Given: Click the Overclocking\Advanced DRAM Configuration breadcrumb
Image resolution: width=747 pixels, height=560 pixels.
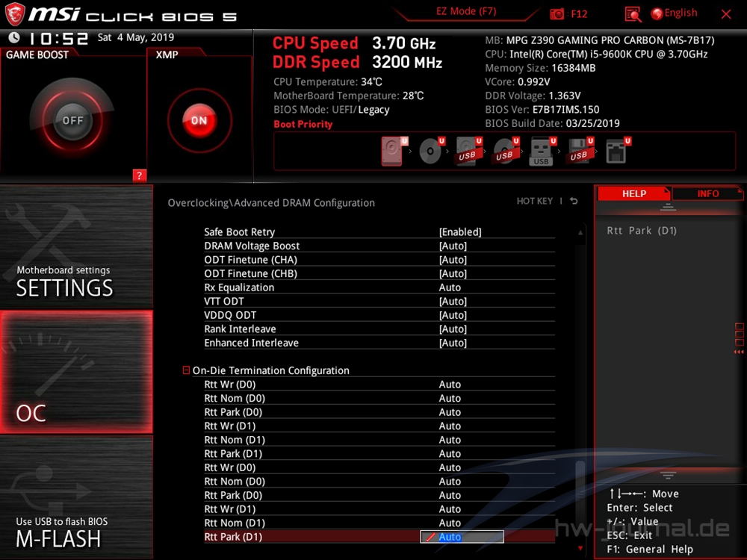Looking at the screenshot, I should (x=271, y=203).
